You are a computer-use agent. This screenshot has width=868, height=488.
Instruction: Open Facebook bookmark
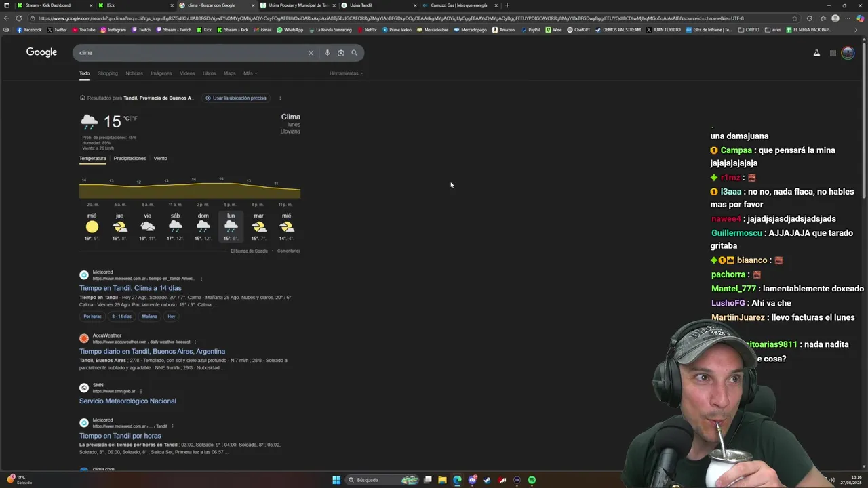[x=28, y=30]
